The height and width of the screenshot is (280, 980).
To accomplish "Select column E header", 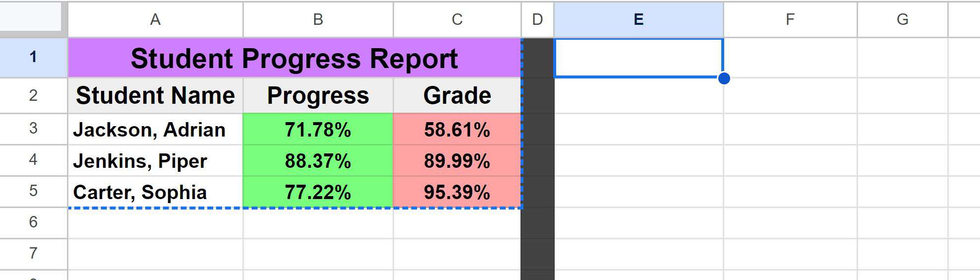I will point(638,19).
